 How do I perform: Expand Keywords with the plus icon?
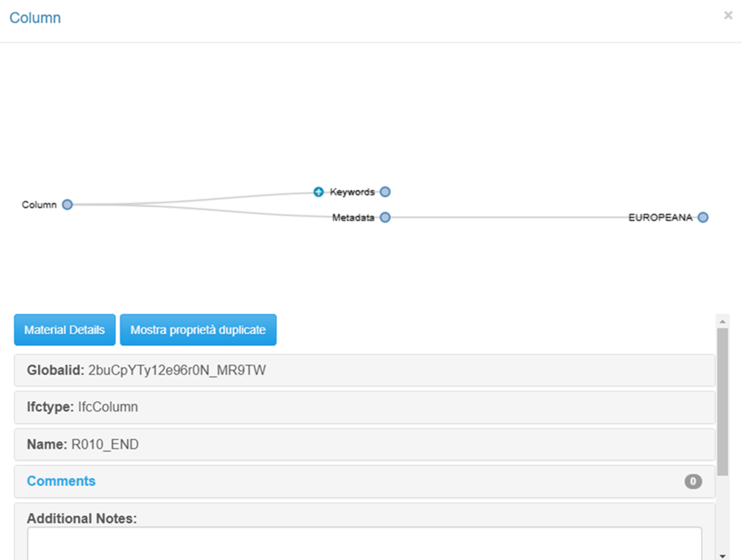pos(318,192)
